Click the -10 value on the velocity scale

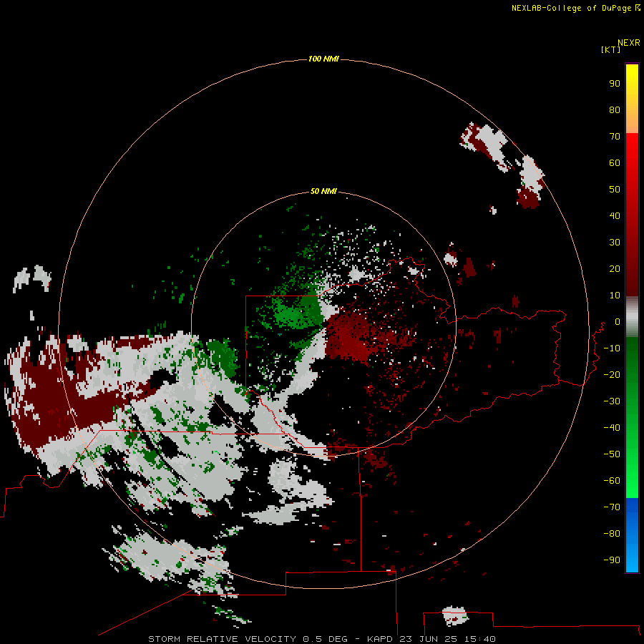click(612, 348)
